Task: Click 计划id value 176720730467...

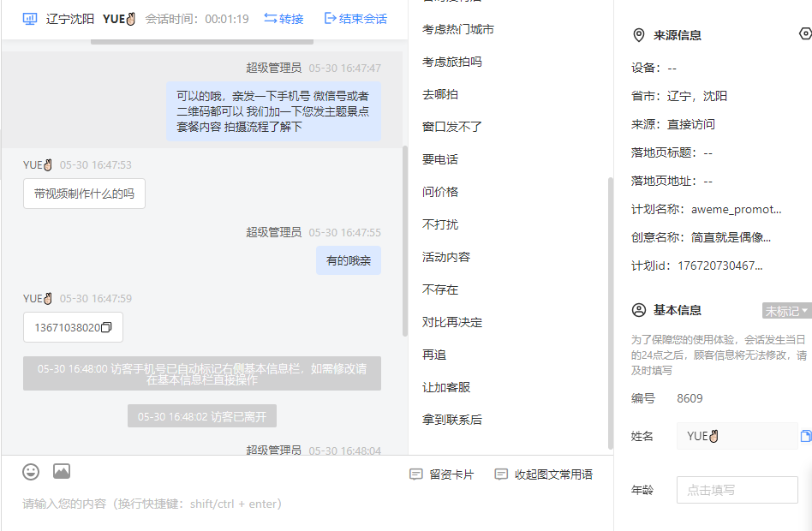Action: 719,265
